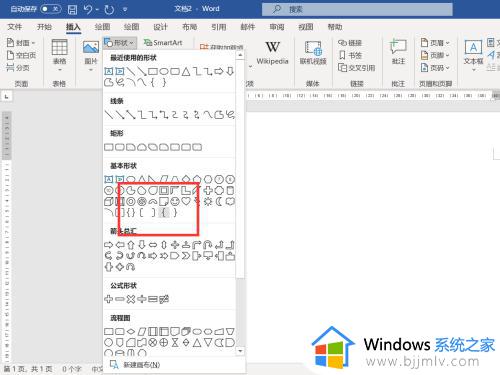500x375 pixels.
Task: Insert a SmartArt graphic
Action: [x=163, y=43]
